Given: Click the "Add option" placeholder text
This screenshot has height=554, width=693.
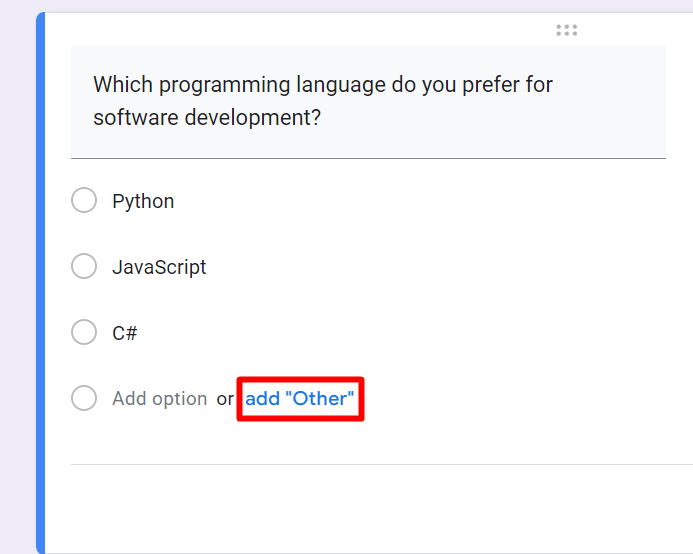Looking at the screenshot, I should (159, 398).
